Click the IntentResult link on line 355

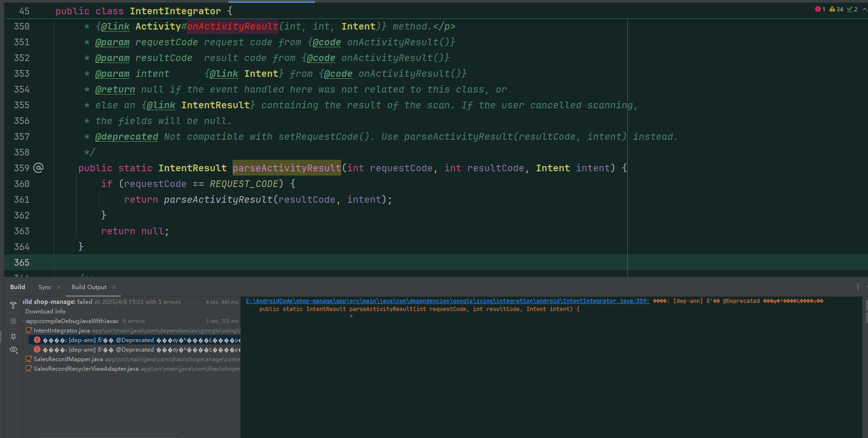(x=215, y=105)
